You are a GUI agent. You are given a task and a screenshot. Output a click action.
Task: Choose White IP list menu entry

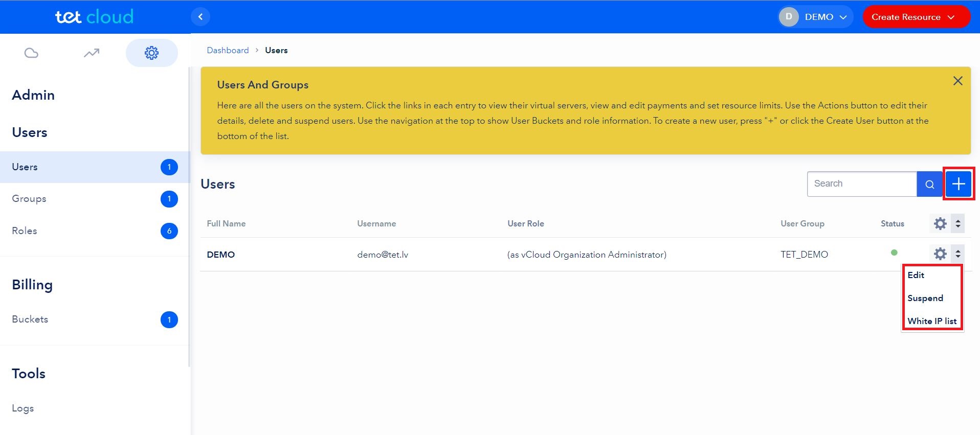[932, 321]
